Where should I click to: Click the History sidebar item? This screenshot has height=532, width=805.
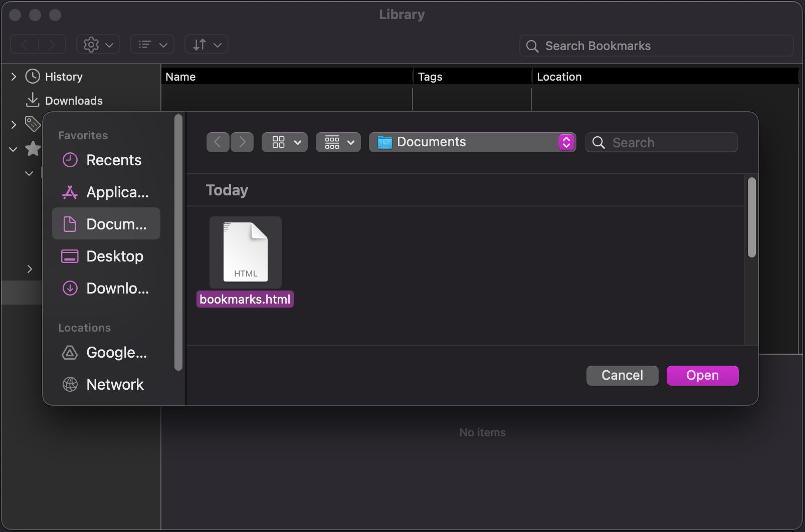[x=63, y=76]
